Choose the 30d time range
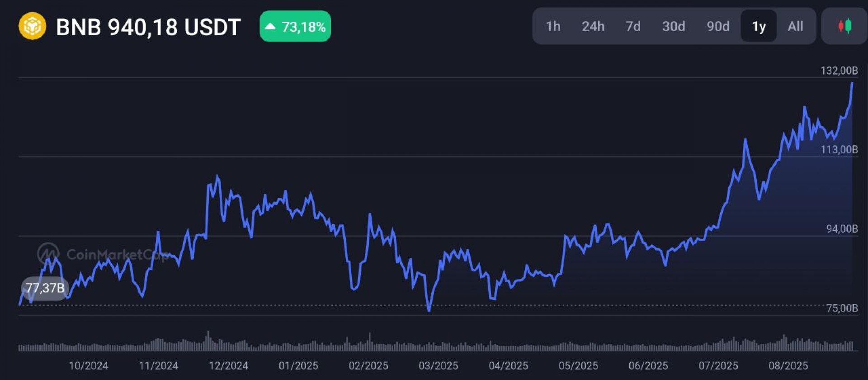 coord(673,26)
